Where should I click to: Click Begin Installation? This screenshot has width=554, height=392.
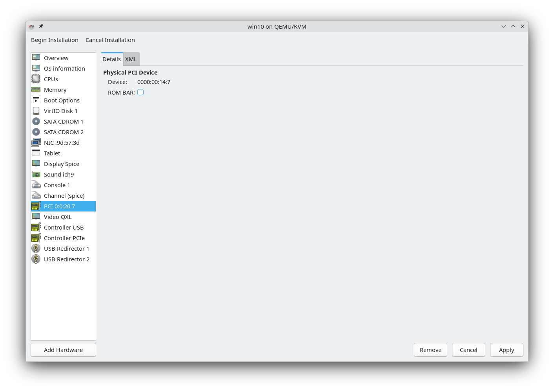(55, 40)
